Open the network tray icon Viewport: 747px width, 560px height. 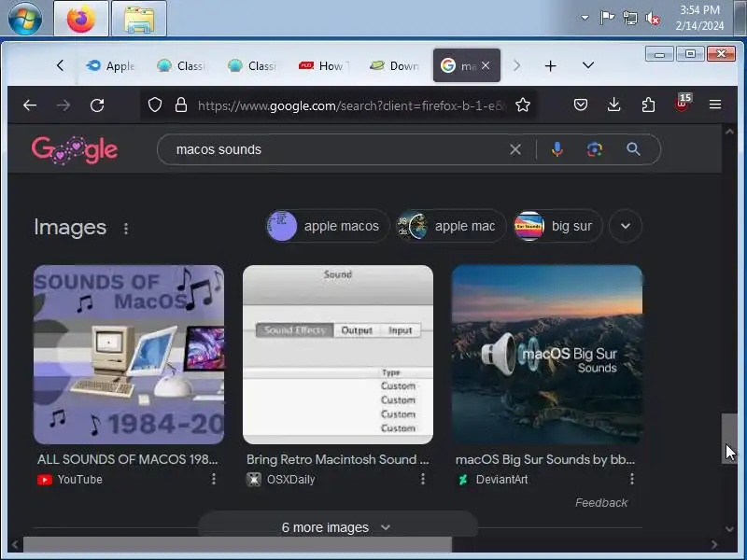[x=629, y=19]
